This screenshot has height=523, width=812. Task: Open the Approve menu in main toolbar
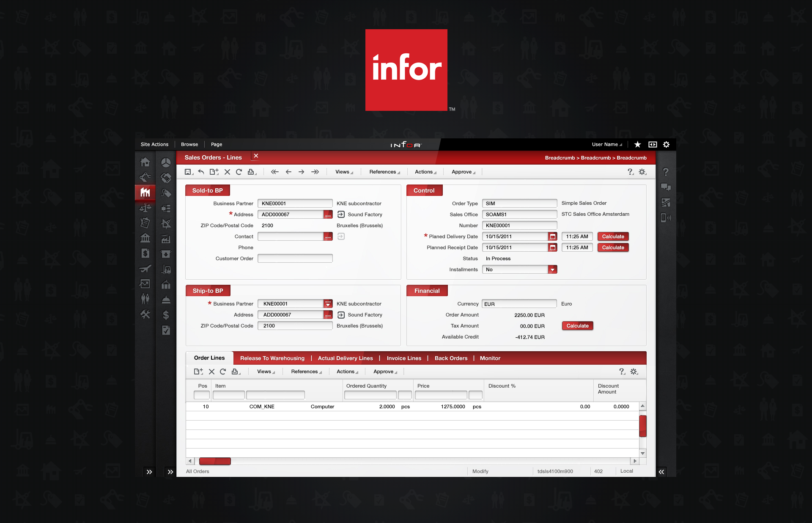464,172
